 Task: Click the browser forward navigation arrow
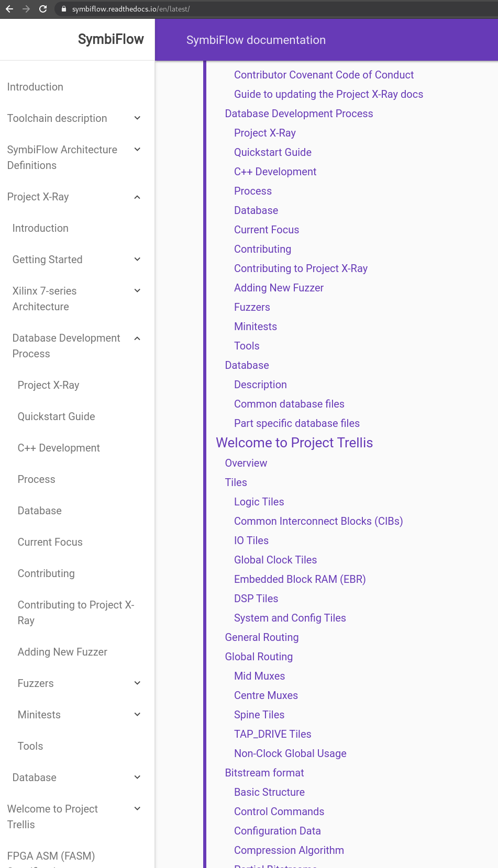[x=26, y=8]
